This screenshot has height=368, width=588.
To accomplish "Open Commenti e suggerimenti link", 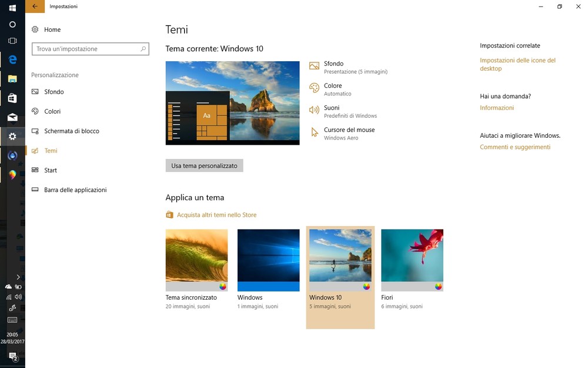I will (x=515, y=147).
